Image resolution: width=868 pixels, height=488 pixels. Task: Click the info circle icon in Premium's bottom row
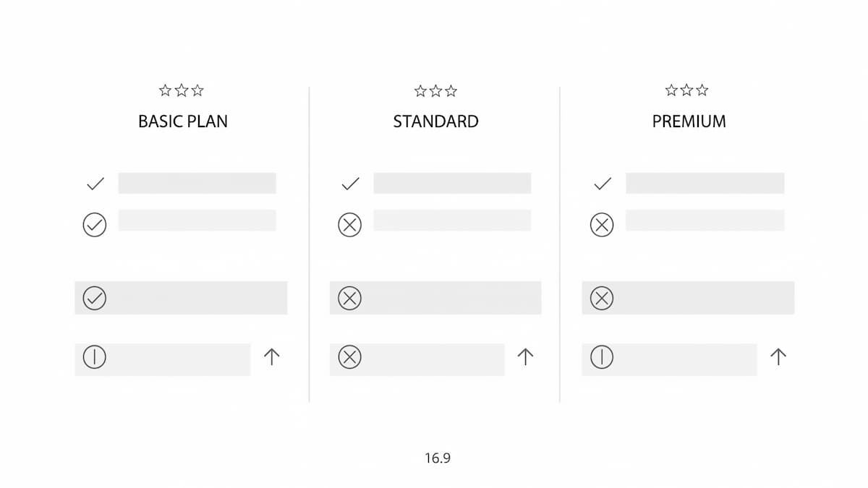coord(602,356)
